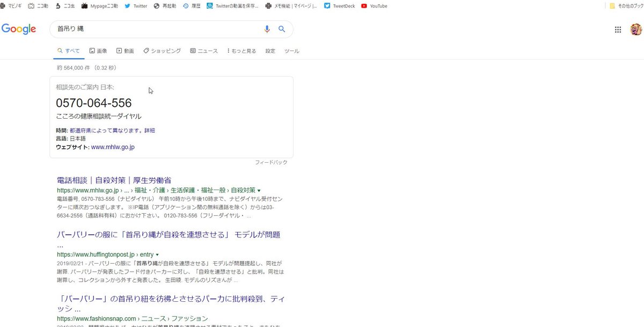Click into the search query field
Image resolution: width=644 pixels, height=327 pixels.
[x=156, y=29]
